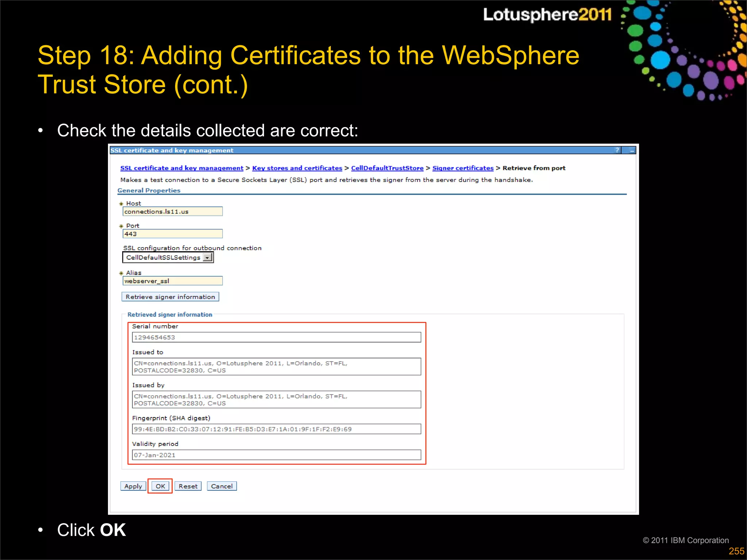Viewport: 747px width, 560px height.
Task: Click Retrieve signer information button
Action: 170,297
